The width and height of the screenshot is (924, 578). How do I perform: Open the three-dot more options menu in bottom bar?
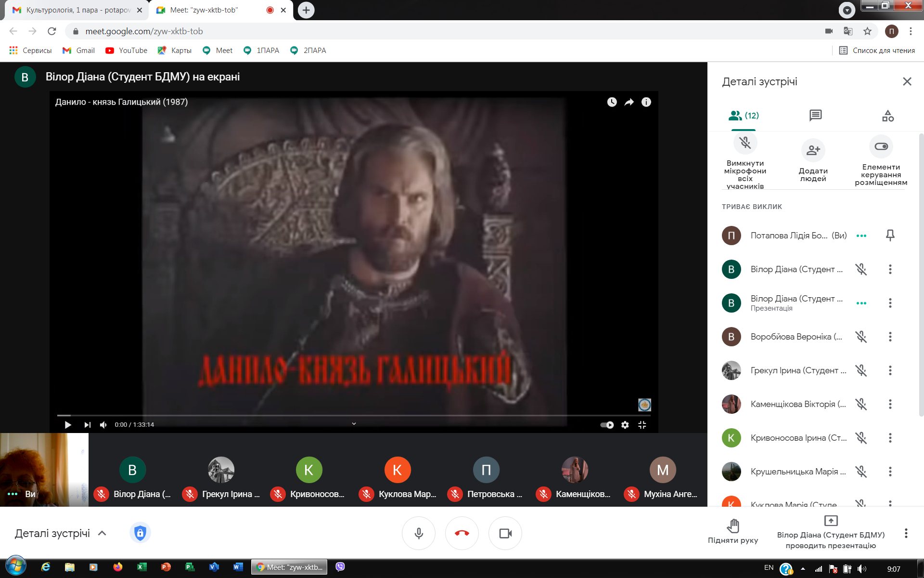tap(906, 533)
